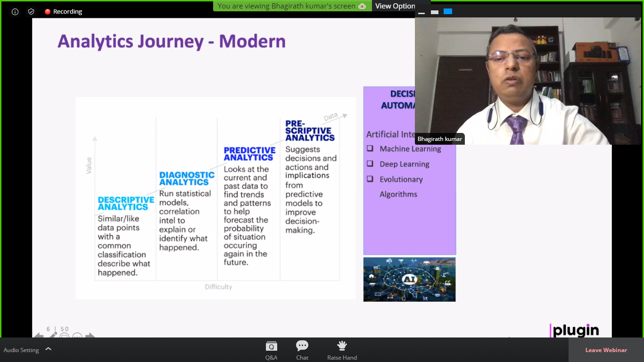Click the slide's next arrow control
The height and width of the screenshot is (362, 644).
90,336
